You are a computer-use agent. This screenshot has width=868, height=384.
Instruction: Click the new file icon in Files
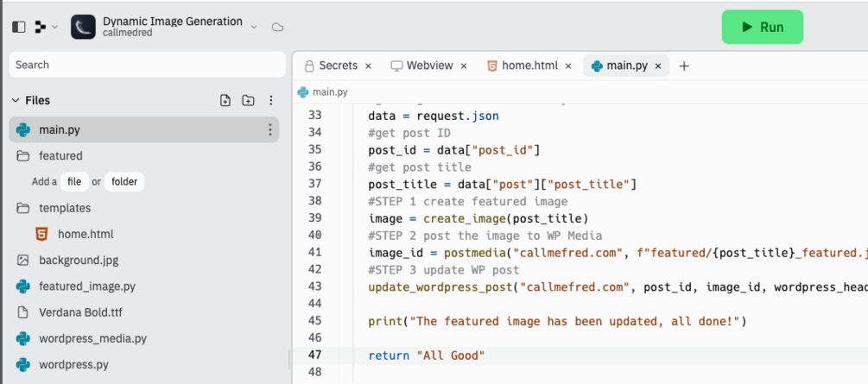(x=225, y=100)
